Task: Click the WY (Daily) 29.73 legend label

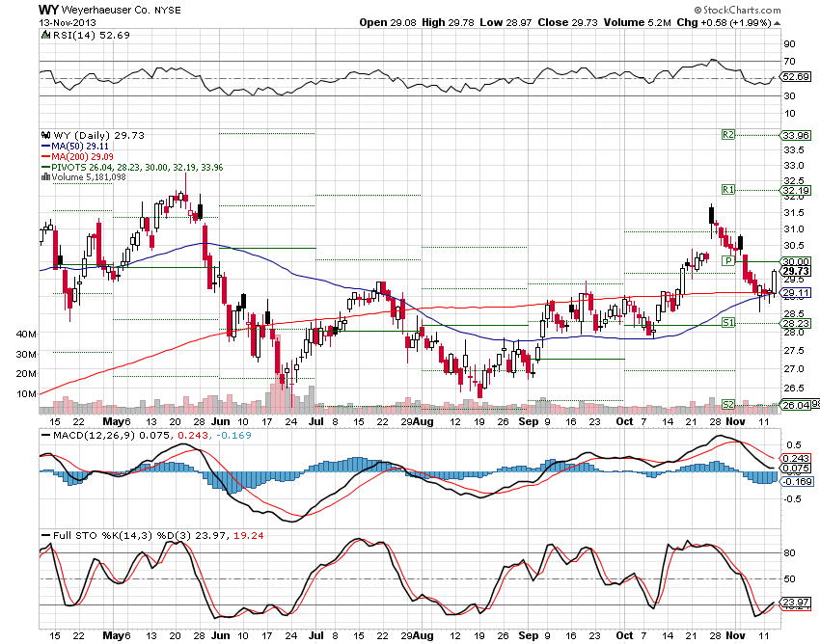Action: [98, 135]
